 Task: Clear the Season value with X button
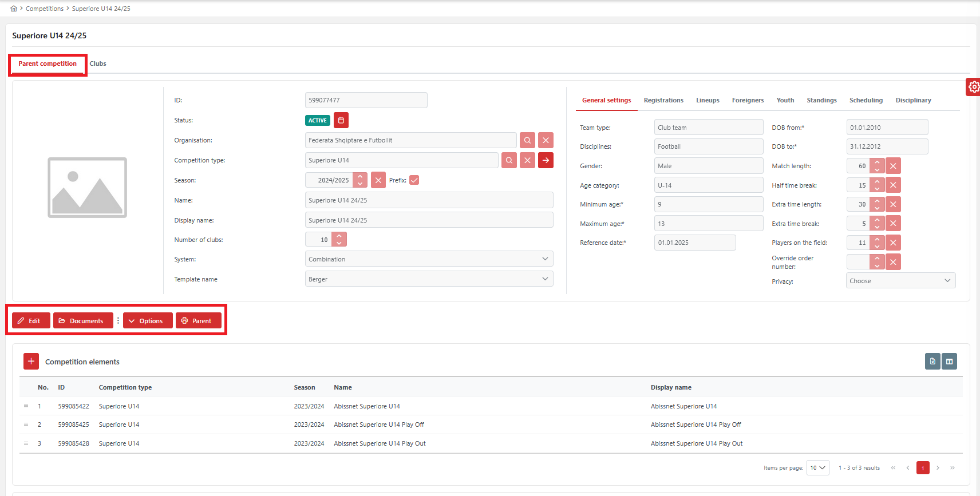pos(378,180)
